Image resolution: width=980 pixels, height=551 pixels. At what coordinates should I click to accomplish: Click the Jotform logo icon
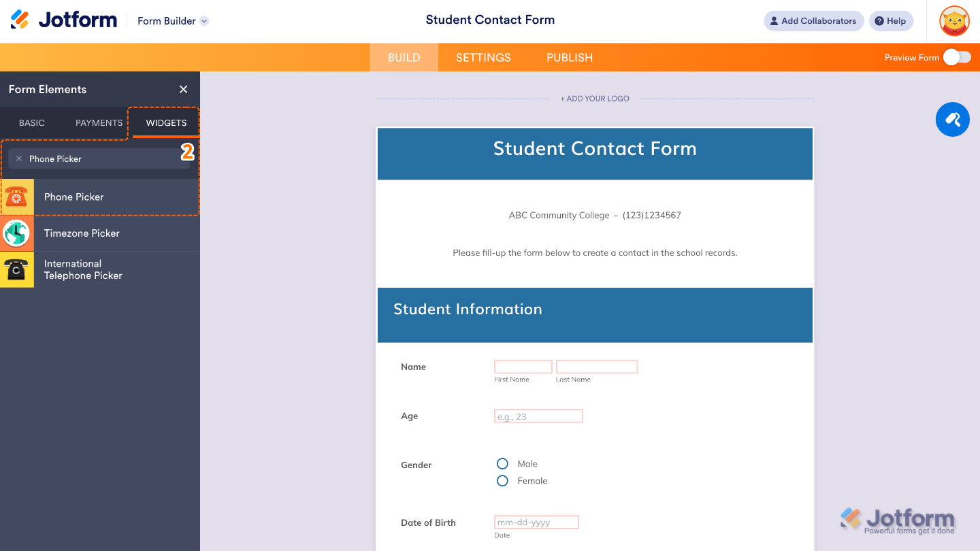point(20,20)
